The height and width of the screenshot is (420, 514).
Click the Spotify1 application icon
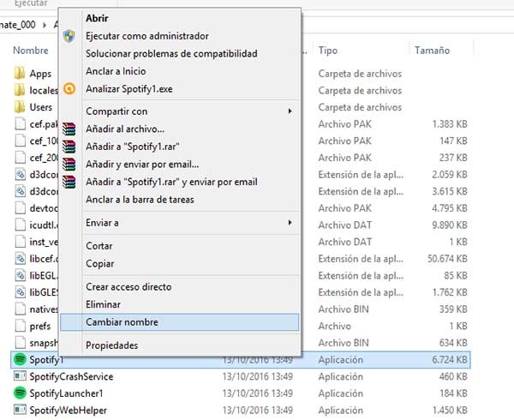(20, 361)
